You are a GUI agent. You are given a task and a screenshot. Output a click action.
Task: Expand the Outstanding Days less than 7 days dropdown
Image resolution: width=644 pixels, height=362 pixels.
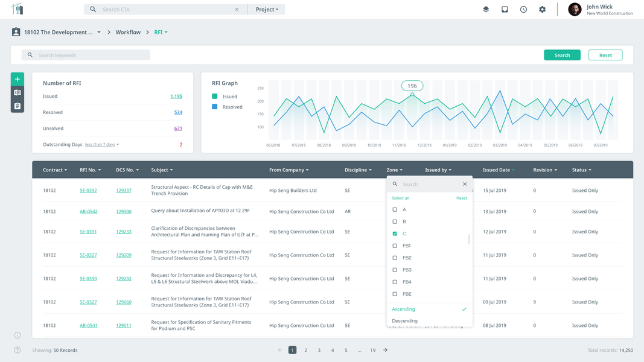point(102,144)
